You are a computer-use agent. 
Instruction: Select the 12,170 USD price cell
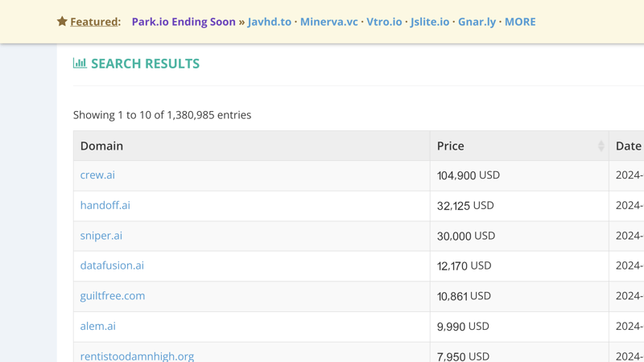(x=519, y=266)
